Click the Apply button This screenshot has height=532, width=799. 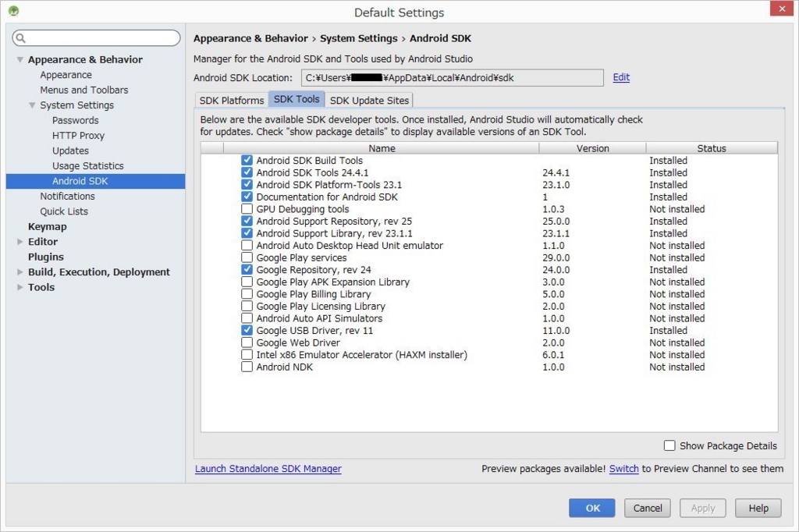tap(703, 508)
